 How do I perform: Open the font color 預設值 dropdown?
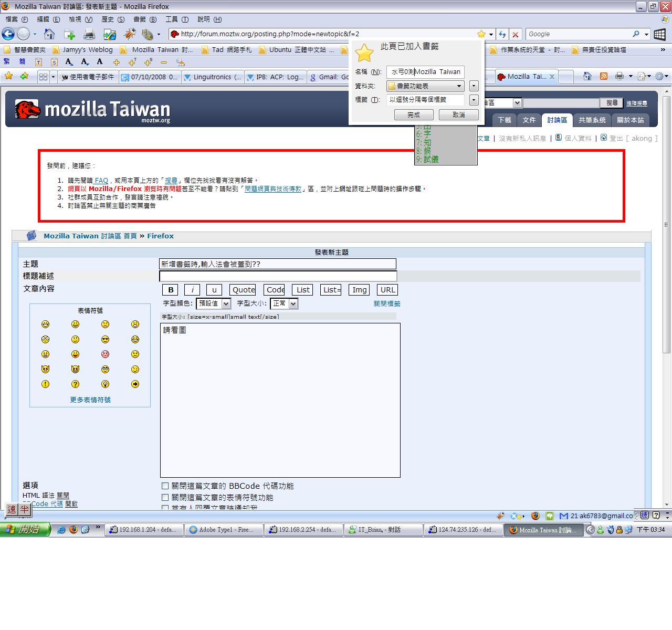(213, 303)
